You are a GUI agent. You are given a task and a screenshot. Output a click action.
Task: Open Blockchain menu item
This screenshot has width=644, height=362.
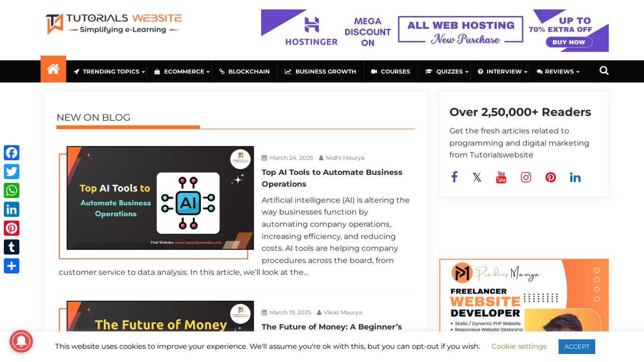click(244, 72)
